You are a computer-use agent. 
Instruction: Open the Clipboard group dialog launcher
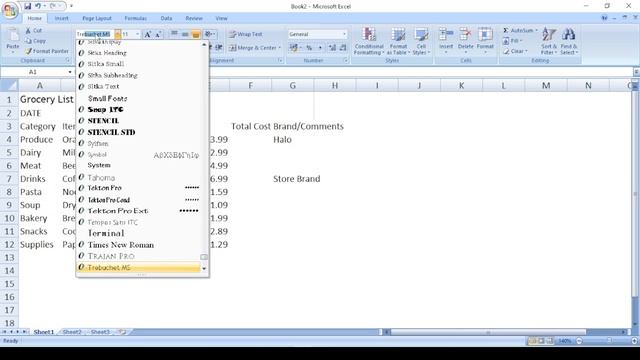(68, 60)
